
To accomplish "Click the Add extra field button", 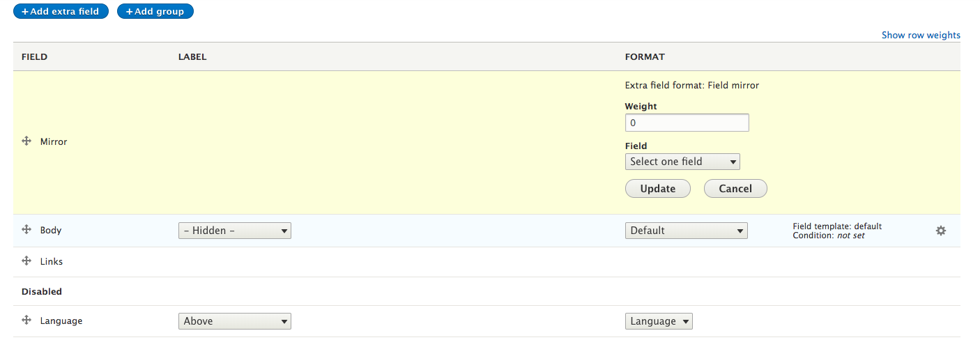I will point(61,12).
